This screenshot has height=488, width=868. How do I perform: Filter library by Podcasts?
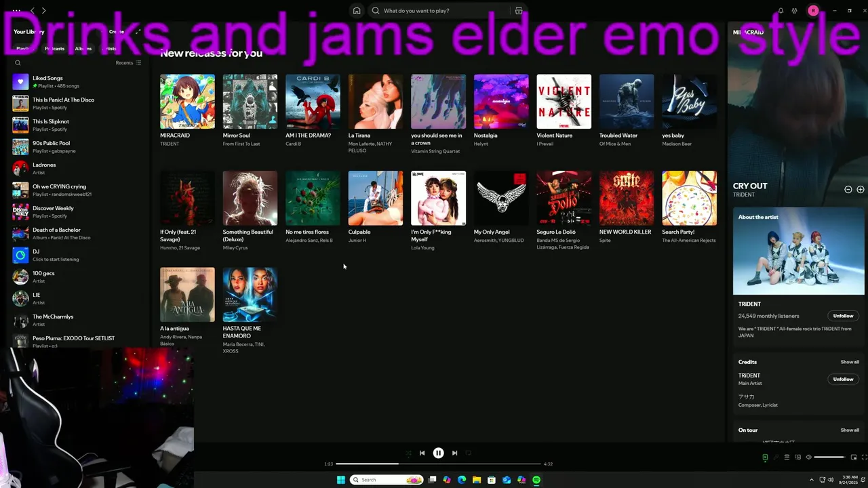54,49
